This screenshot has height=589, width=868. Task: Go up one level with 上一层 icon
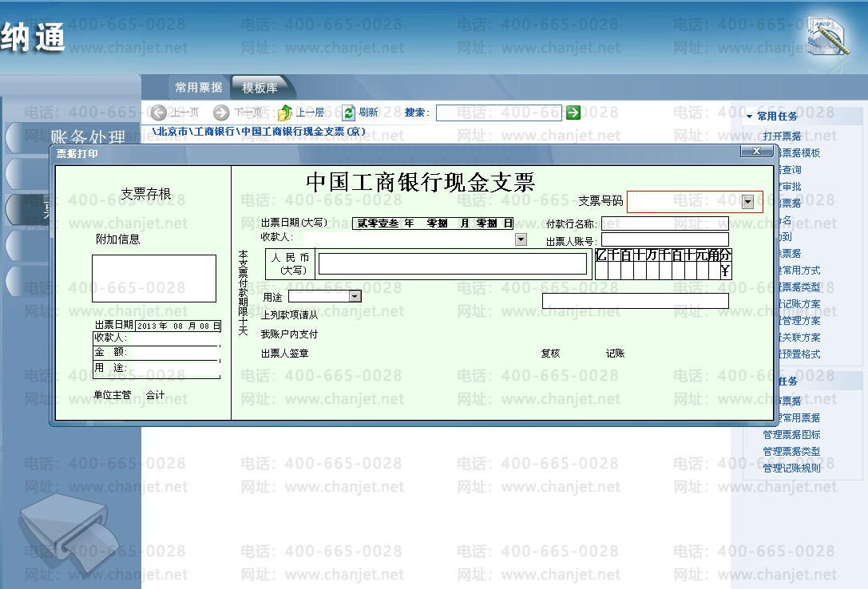(284, 113)
